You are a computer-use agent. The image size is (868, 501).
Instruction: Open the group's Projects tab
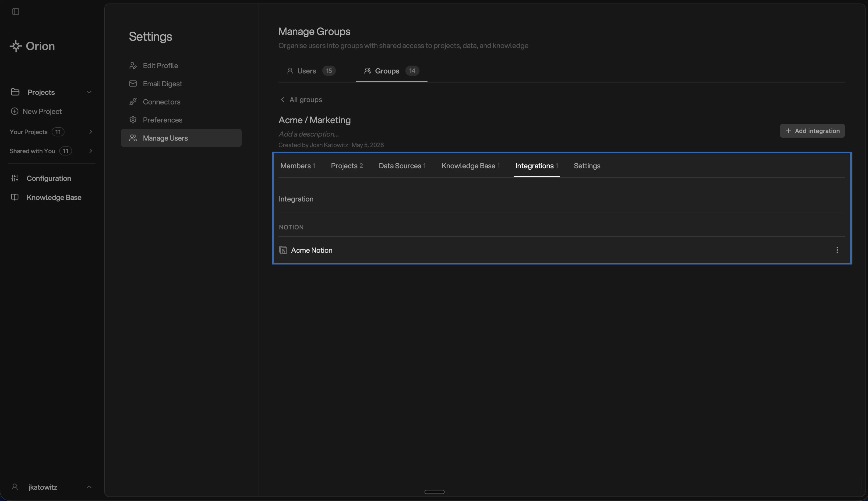click(347, 166)
